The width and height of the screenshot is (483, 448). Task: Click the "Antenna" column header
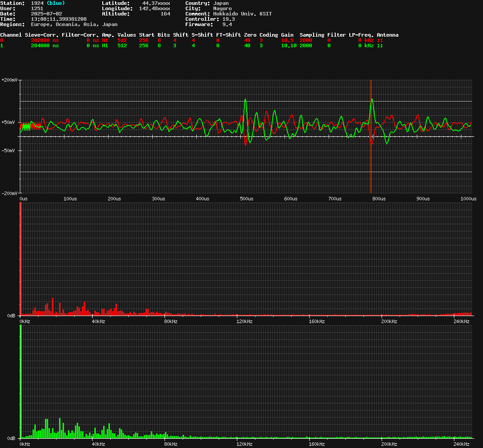pos(387,35)
